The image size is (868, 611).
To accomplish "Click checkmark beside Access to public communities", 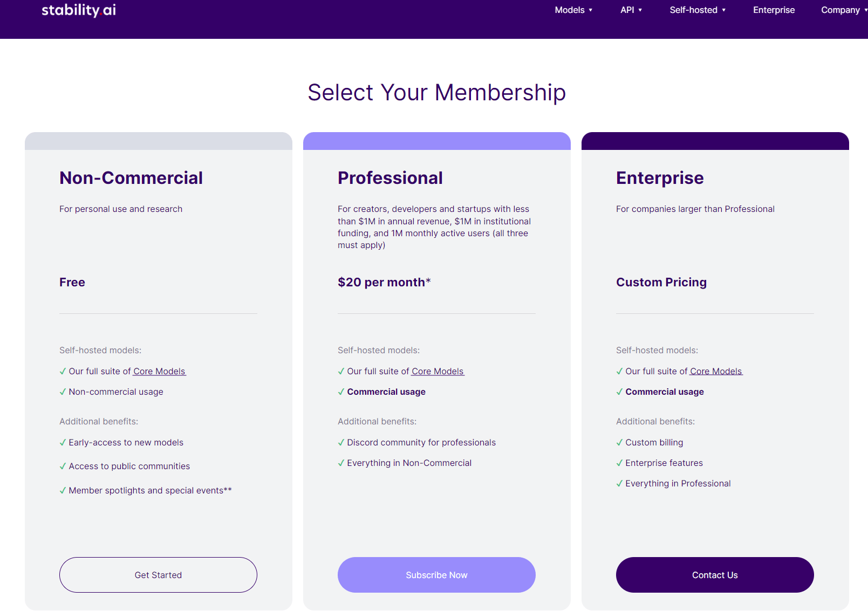I will (x=63, y=466).
